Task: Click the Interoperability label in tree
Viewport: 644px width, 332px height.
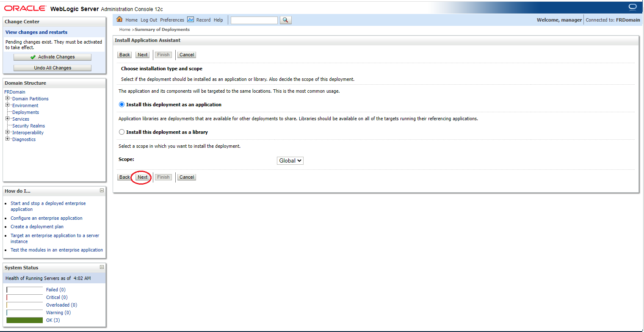Action: (28, 133)
